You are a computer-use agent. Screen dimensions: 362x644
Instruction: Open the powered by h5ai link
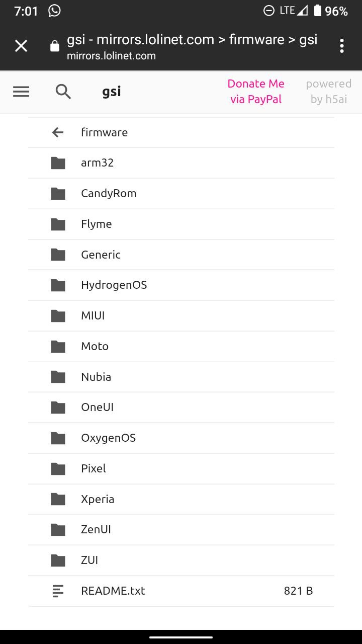[329, 92]
